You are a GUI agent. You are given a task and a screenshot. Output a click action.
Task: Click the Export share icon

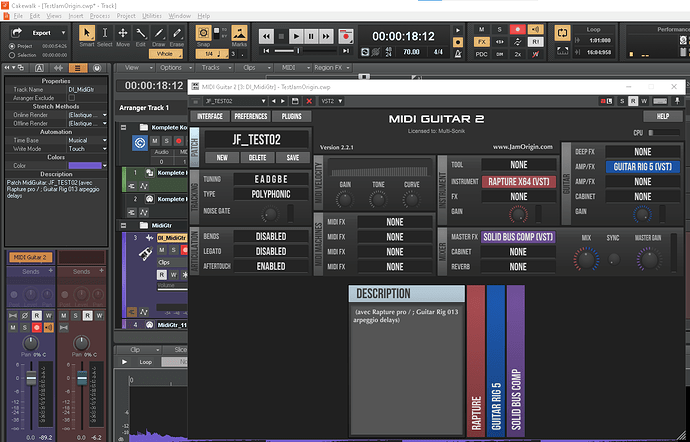[x=17, y=33]
